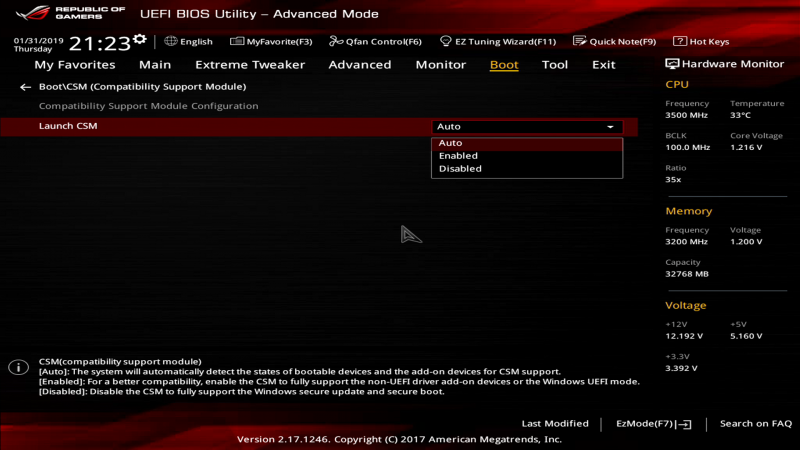Image resolution: width=800 pixels, height=450 pixels.
Task: Open MyFavorite(F3) text button
Action: point(279,42)
